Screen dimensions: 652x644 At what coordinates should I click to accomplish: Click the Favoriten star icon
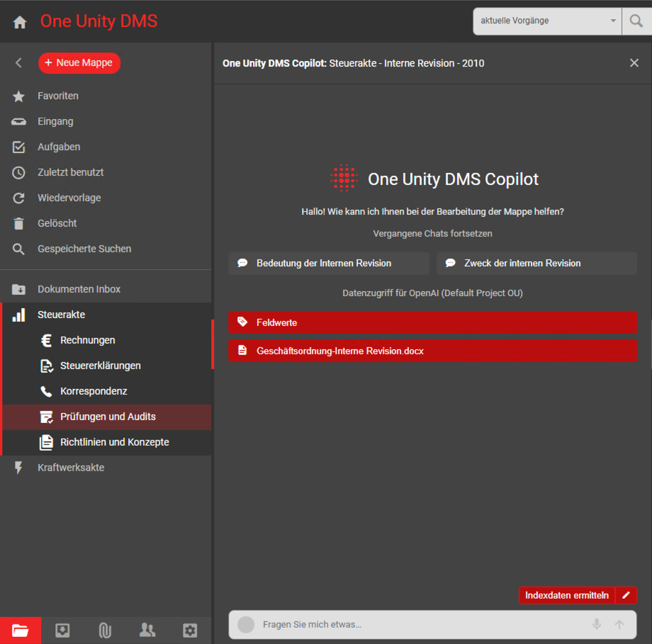pyautogui.click(x=18, y=96)
